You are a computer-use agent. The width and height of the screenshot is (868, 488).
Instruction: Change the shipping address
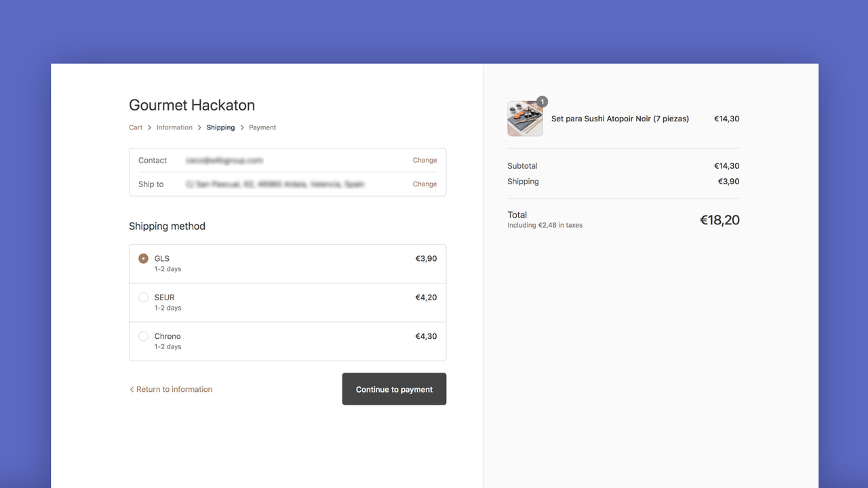pyautogui.click(x=425, y=184)
